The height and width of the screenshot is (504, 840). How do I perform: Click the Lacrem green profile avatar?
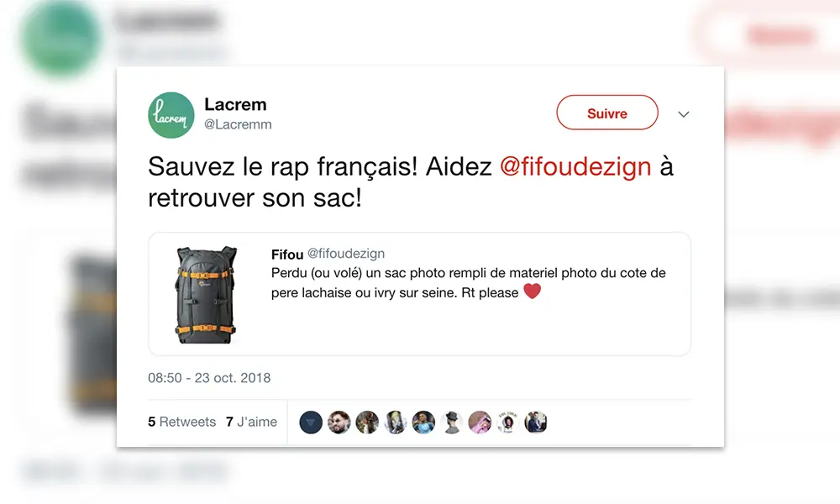[171, 115]
